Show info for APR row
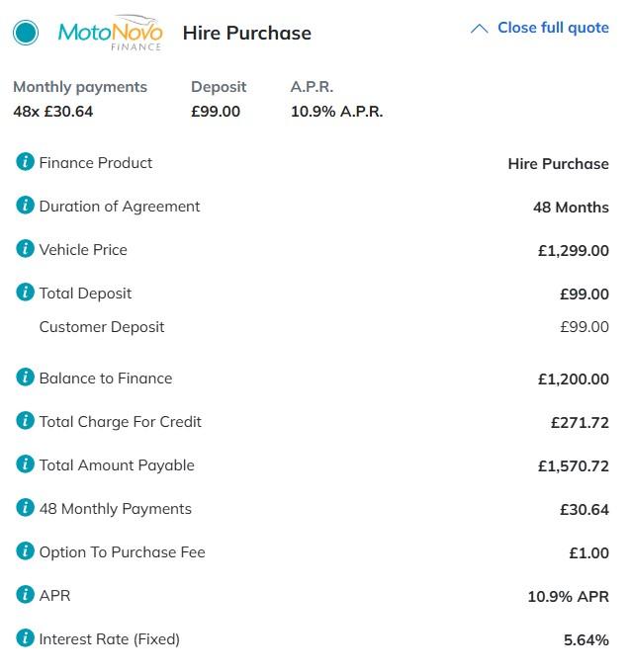Screen dimensions: 630x672 pos(25,595)
